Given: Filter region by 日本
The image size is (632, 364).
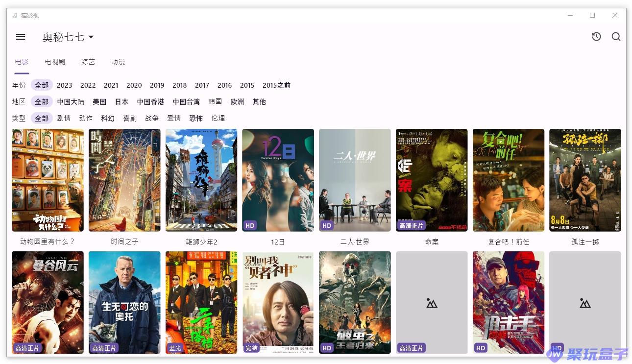Looking at the screenshot, I should point(122,102).
